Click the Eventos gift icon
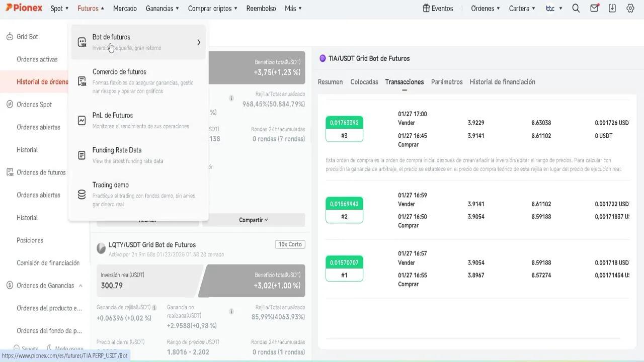This screenshot has height=362, width=644. click(x=426, y=9)
